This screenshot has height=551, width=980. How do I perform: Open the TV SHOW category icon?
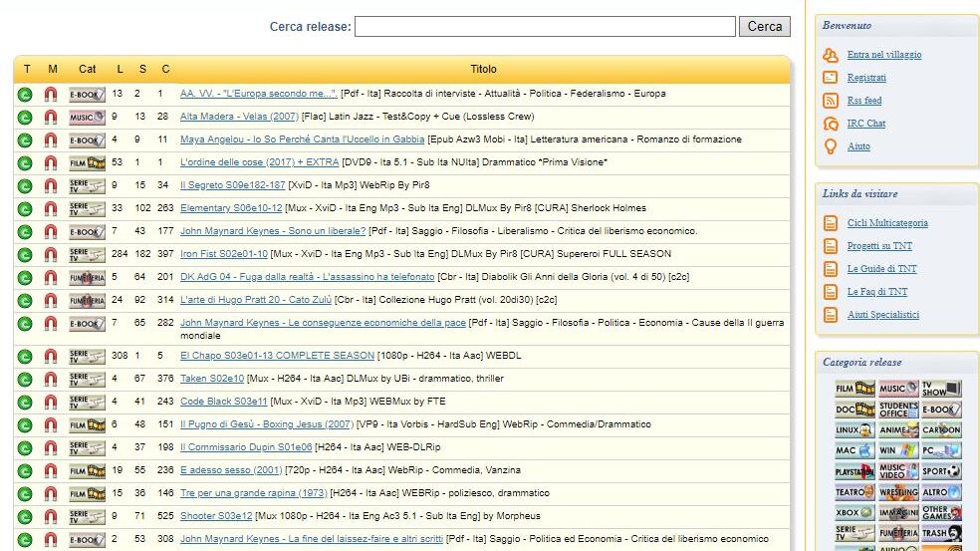[x=941, y=389]
